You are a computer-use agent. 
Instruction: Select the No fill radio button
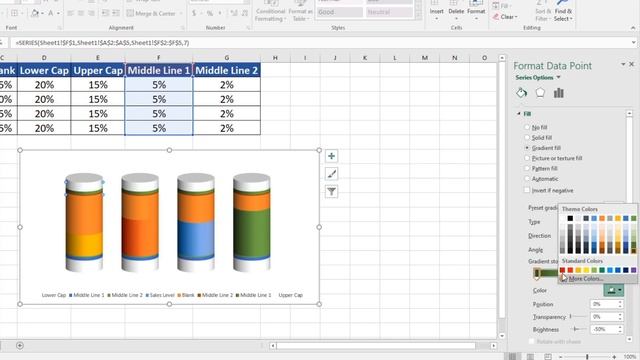(527, 127)
